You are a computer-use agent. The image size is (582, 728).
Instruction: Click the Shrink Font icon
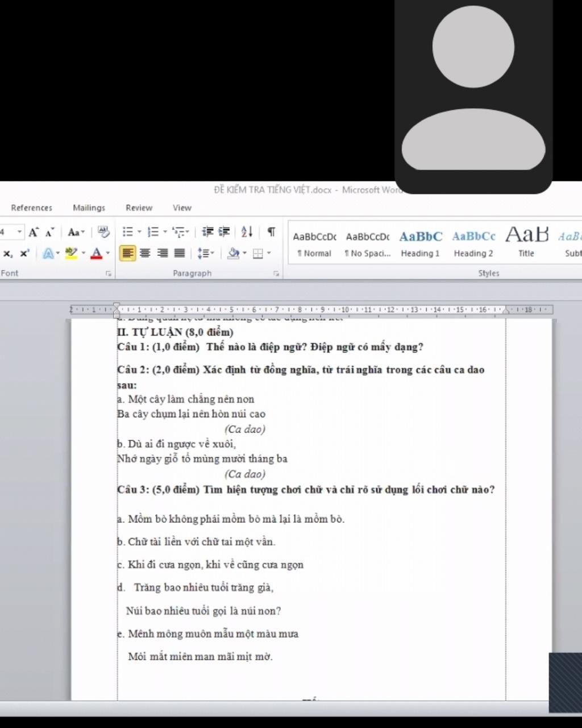(x=49, y=232)
